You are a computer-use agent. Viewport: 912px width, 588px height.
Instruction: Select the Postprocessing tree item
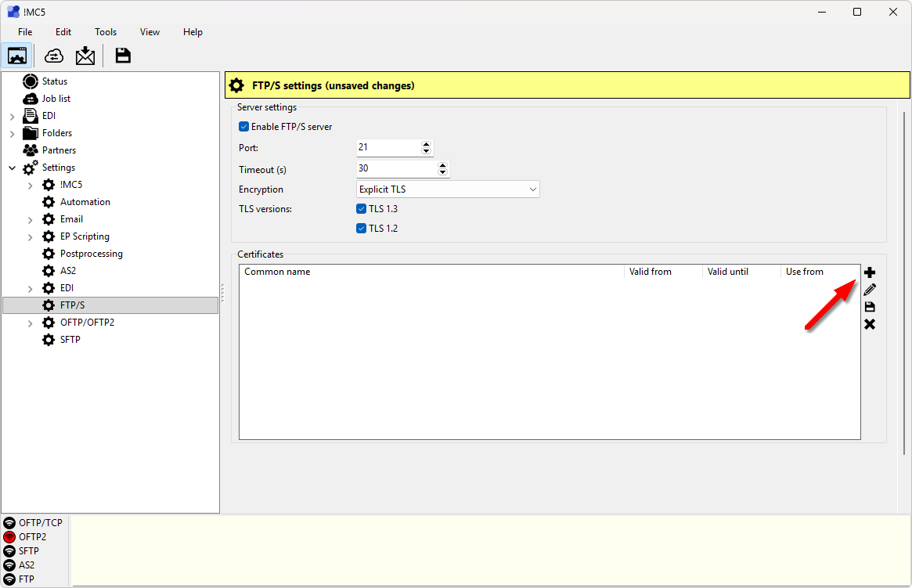point(92,254)
